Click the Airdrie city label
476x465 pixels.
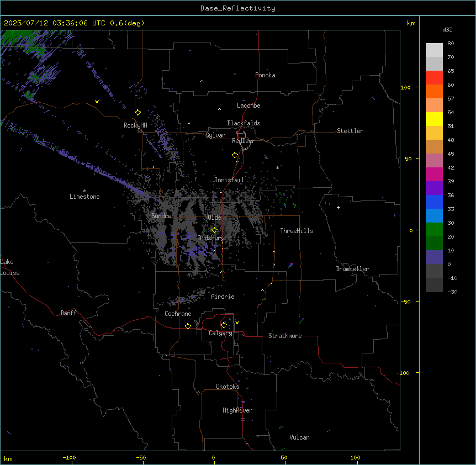pyautogui.click(x=223, y=297)
